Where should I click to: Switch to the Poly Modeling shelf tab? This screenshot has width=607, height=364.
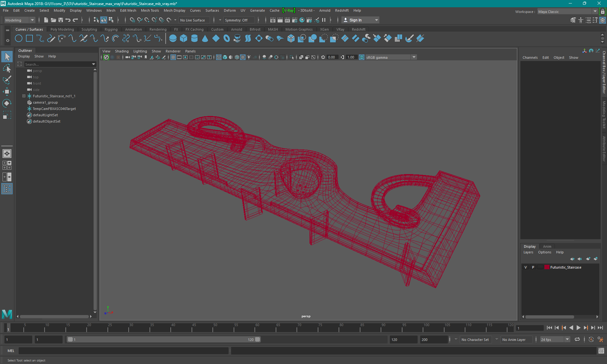point(62,29)
